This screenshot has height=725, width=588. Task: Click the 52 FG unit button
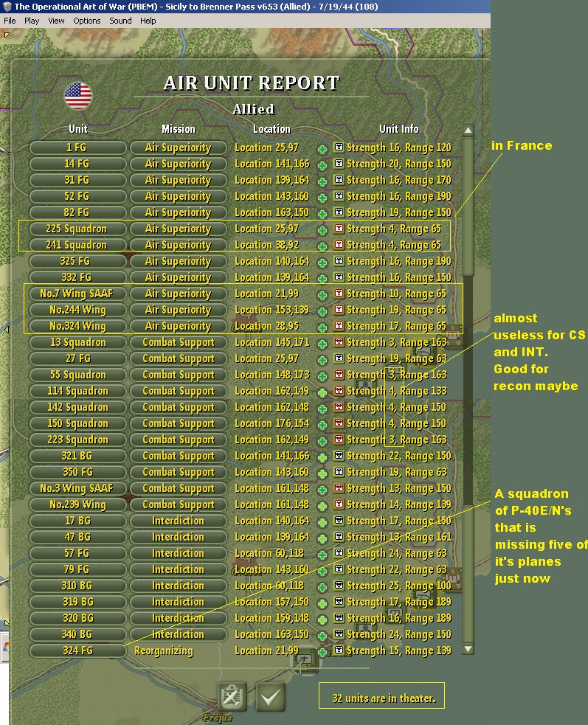coord(77,196)
